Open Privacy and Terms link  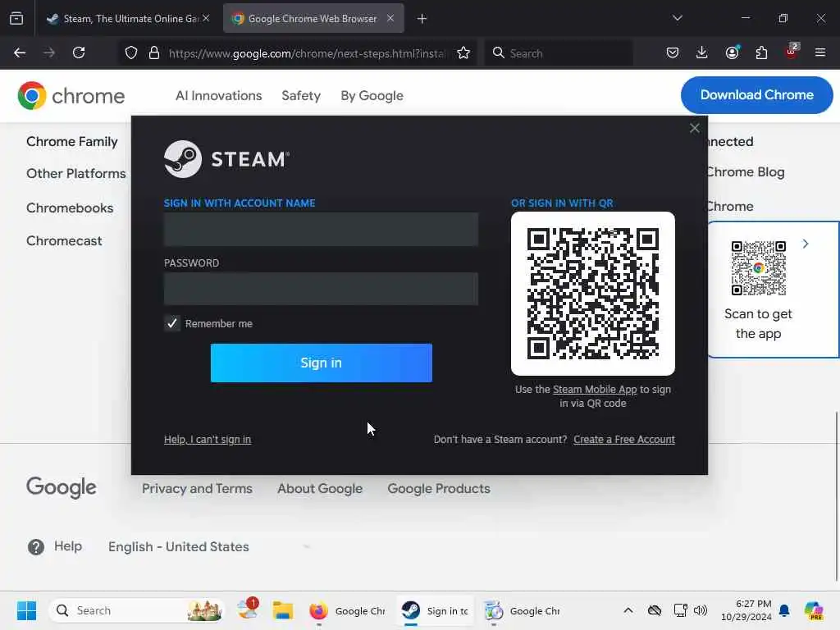pyautogui.click(x=197, y=489)
